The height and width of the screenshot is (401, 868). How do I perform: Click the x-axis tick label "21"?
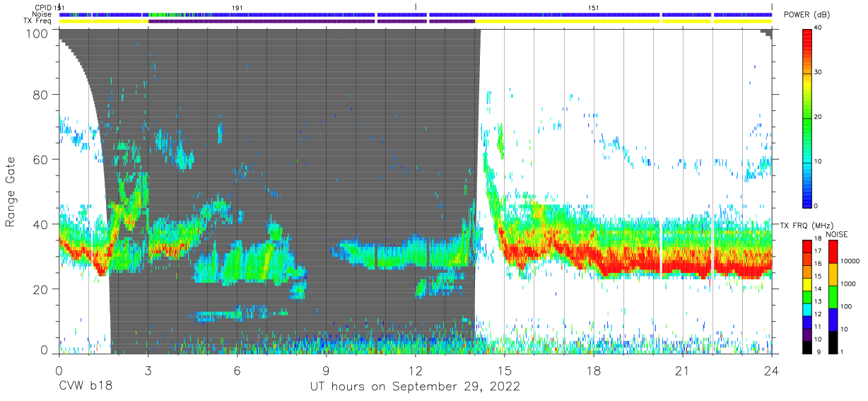point(682,370)
